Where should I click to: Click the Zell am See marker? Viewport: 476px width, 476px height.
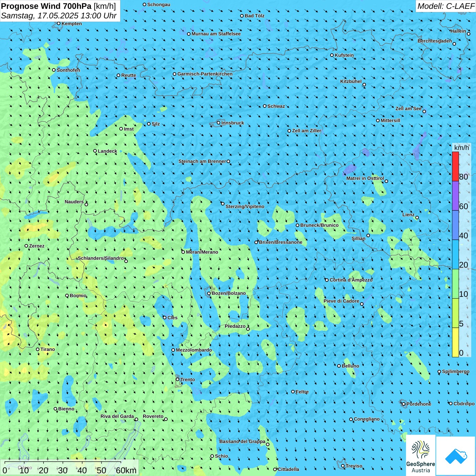click(424, 111)
